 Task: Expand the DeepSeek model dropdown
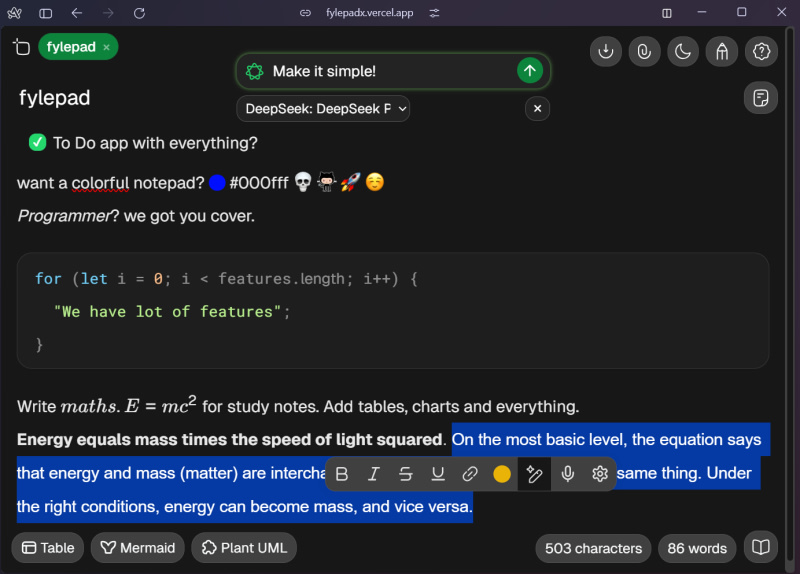(323, 109)
